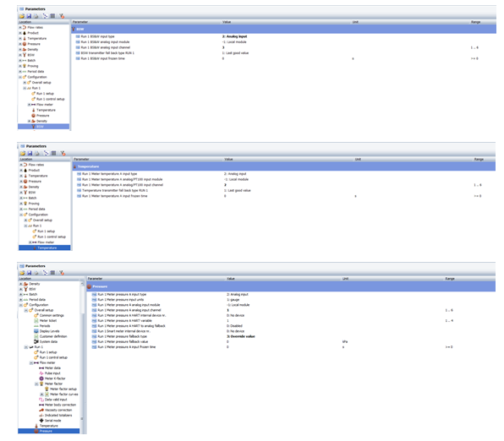Click the Override value field for pressure fallback
504x441 pixels.
click(x=241, y=336)
